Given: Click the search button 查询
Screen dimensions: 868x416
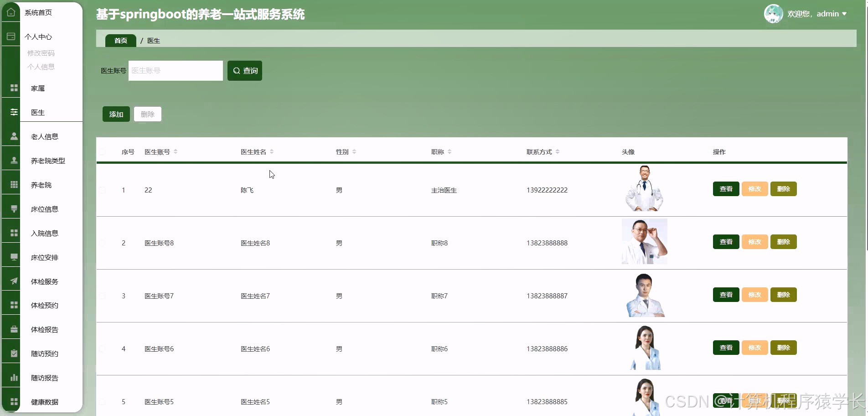Looking at the screenshot, I should (x=245, y=71).
